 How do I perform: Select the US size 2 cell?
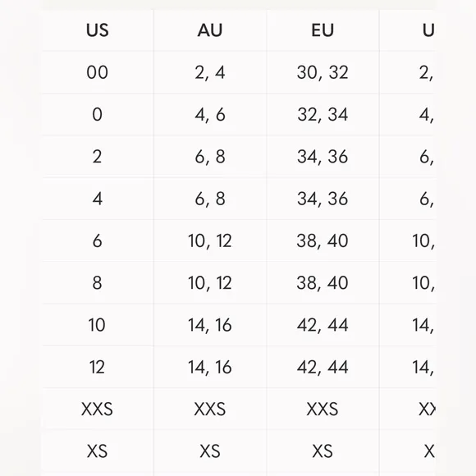(97, 157)
